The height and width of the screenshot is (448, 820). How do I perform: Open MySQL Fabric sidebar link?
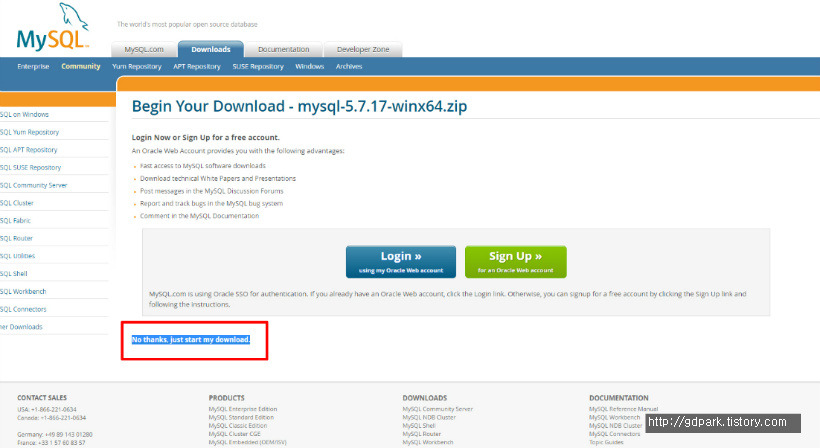click(x=15, y=221)
